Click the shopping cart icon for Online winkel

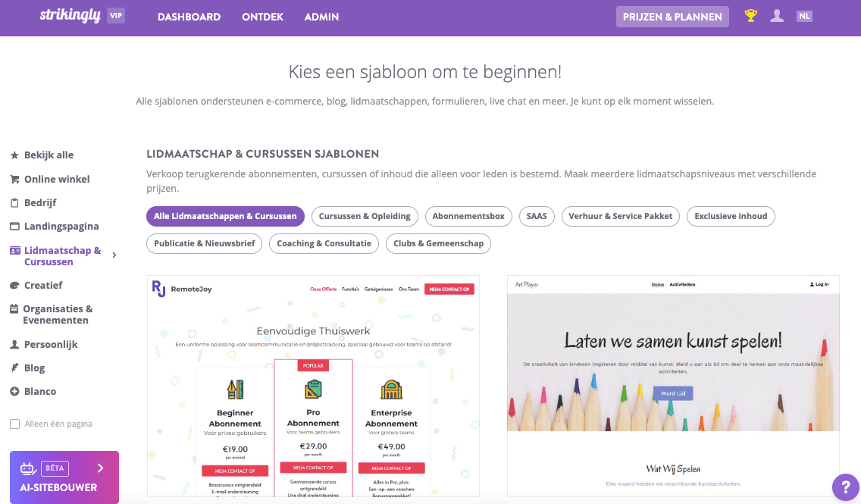15,179
